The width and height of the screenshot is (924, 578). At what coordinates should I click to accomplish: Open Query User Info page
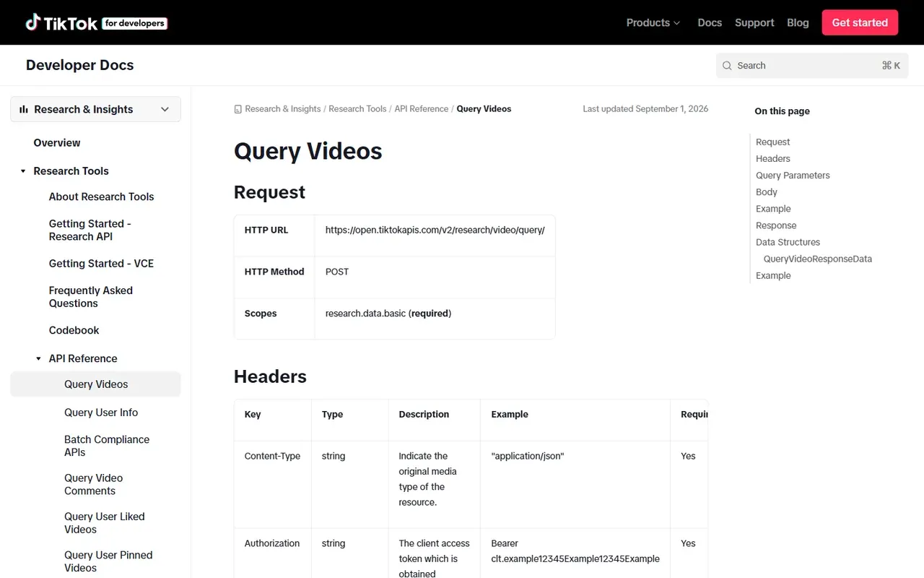click(101, 413)
